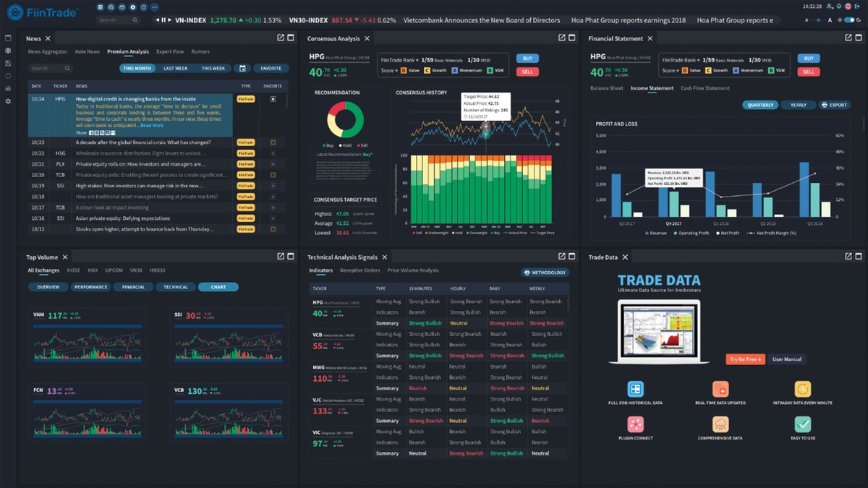Switch to the Cash Flow Statement tab
Image resolution: width=868 pixels, height=488 pixels.
pos(705,88)
